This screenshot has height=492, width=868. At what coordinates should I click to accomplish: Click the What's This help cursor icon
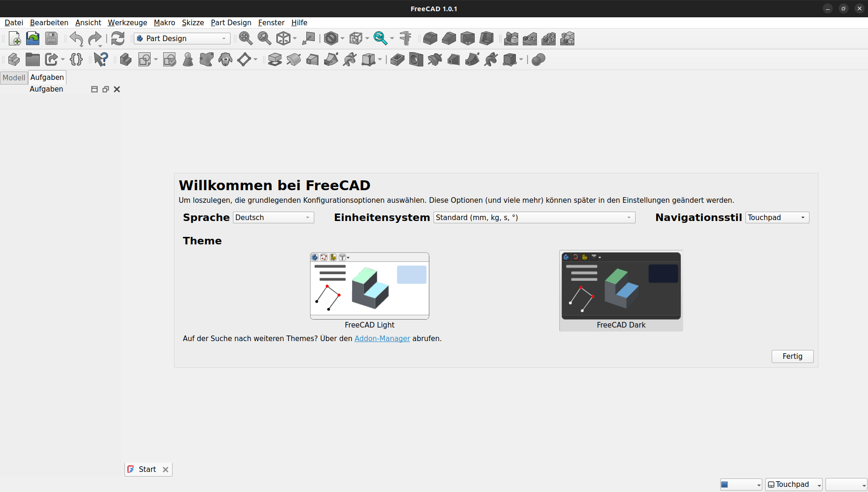click(101, 60)
